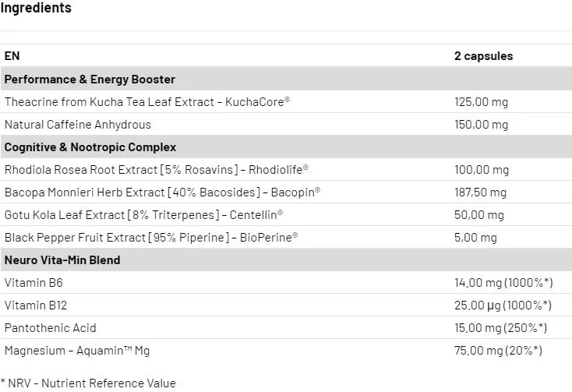This screenshot has height=392, width=572.
Task: Click Black Pepper Fruit Extract BioPerine row
Action: (x=286, y=238)
